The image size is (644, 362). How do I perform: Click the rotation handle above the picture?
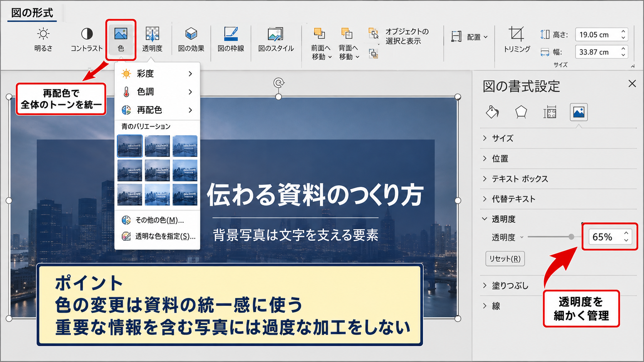tap(278, 82)
